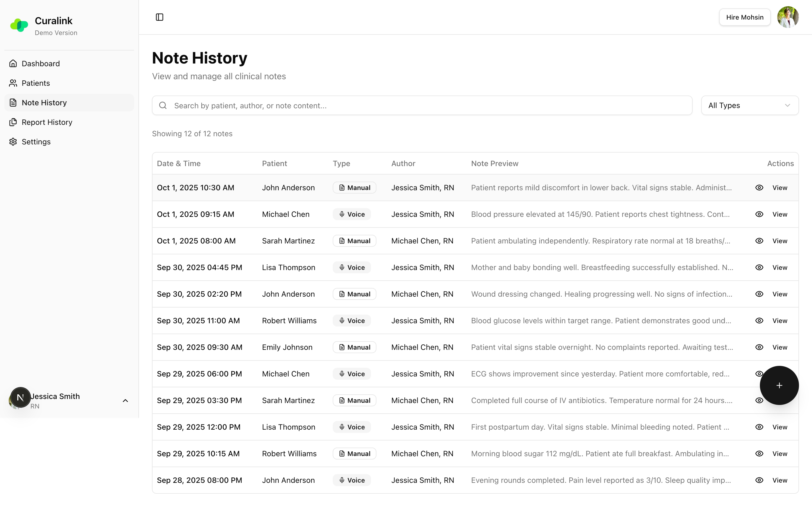View the Robert Williams 10:15 AM note
Image resolution: width=812 pixels, height=507 pixels.
click(779, 454)
